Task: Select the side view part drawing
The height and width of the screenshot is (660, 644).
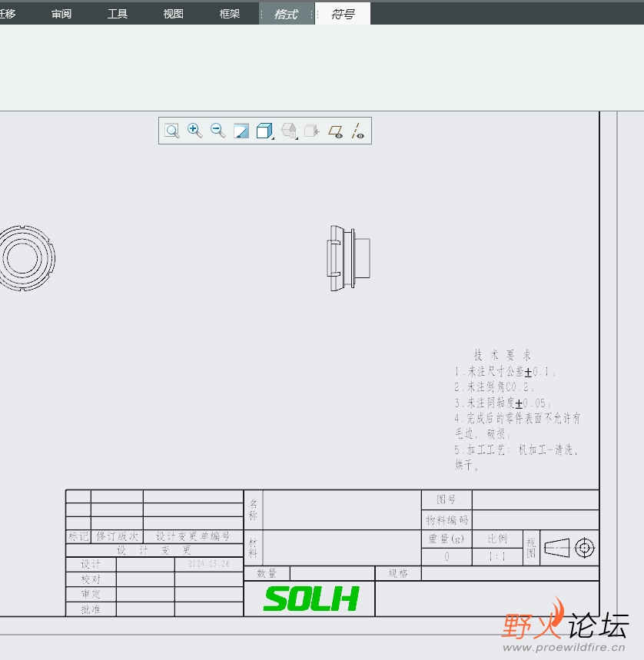Action: pos(349,258)
